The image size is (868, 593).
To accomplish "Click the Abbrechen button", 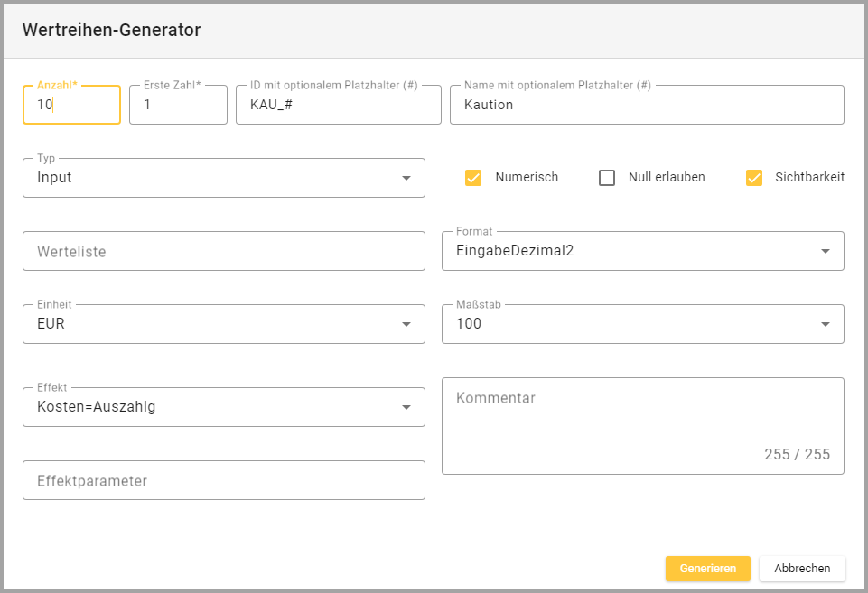I will coord(802,568).
